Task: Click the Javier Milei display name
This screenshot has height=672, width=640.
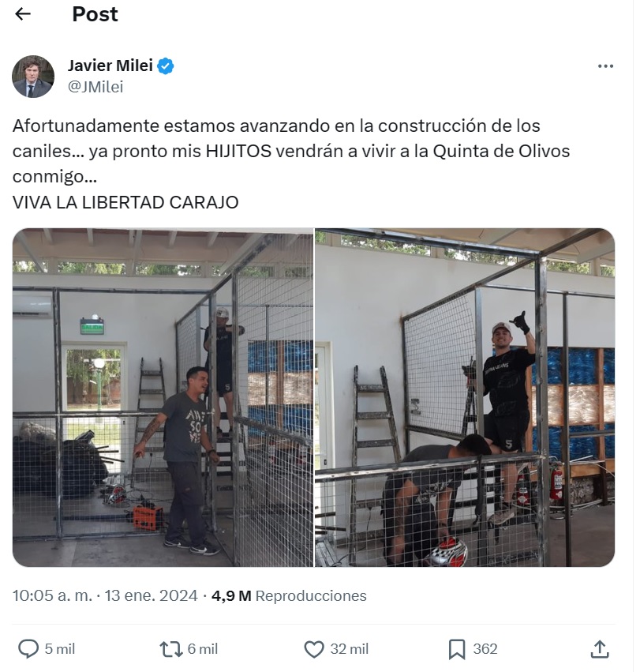Action: (x=110, y=66)
